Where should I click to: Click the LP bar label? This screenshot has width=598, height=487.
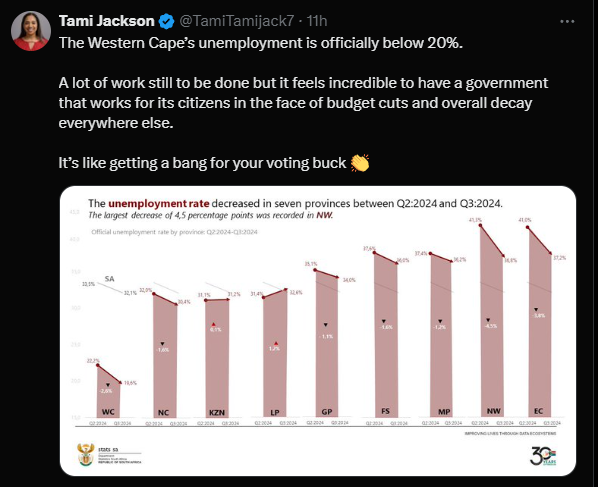tap(275, 412)
